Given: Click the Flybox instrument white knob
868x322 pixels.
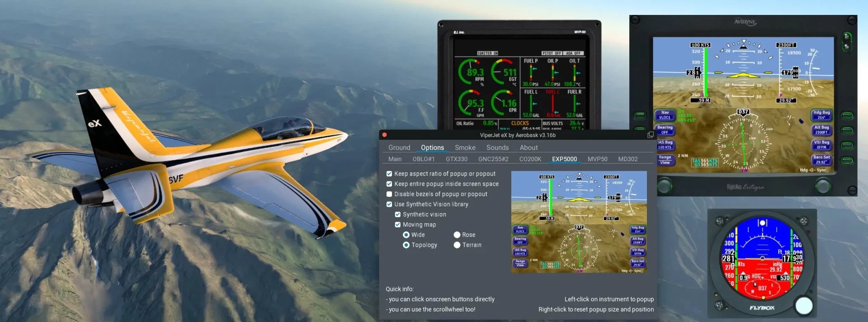Looking at the screenshot, I should click(803, 305).
